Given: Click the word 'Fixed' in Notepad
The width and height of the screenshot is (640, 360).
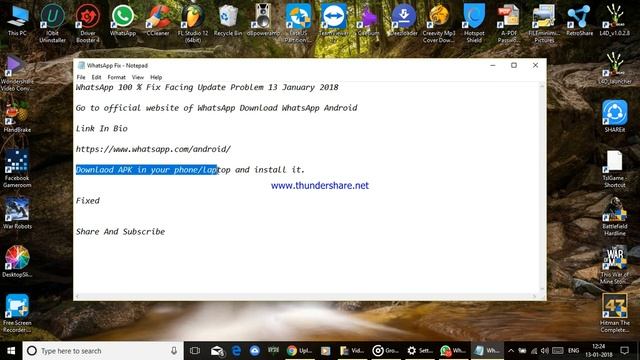Looking at the screenshot, I should (x=88, y=200).
